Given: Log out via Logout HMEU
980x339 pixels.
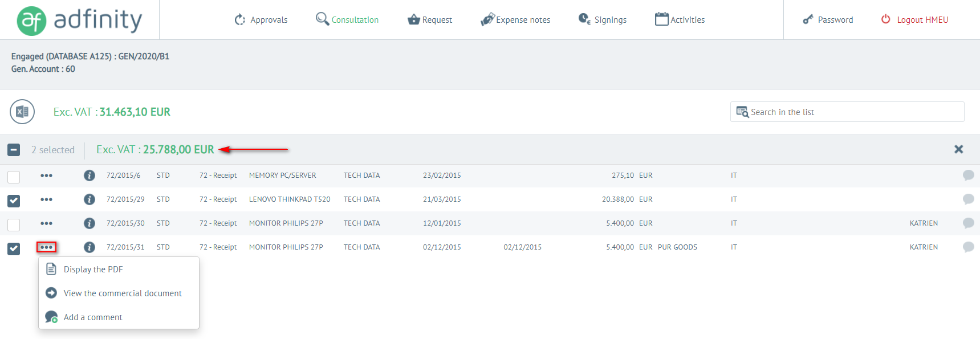Looking at the screenshot, I should click(x=915, y=20).
